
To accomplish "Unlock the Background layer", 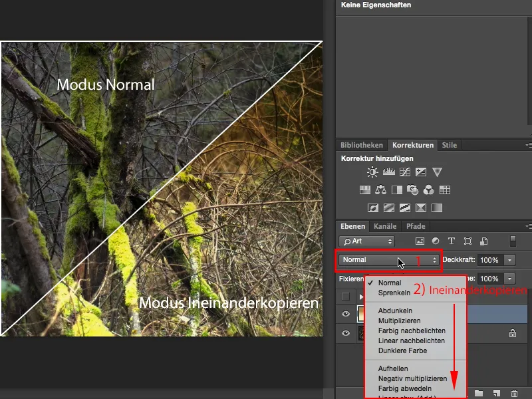I will pos(512,333).
